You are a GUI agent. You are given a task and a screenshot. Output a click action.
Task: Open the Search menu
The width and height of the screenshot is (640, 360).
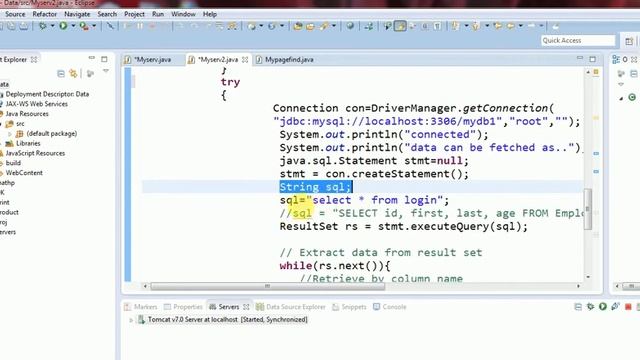107,14
